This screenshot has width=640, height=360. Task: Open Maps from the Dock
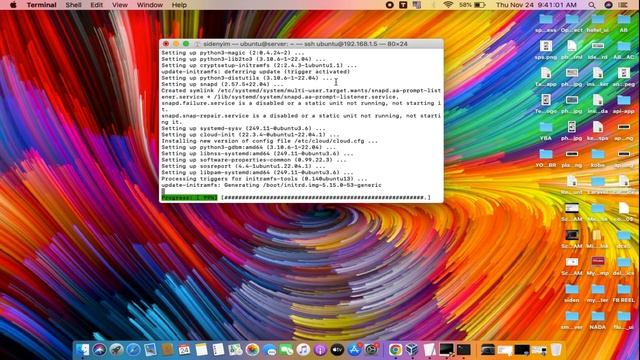[236, 350]
